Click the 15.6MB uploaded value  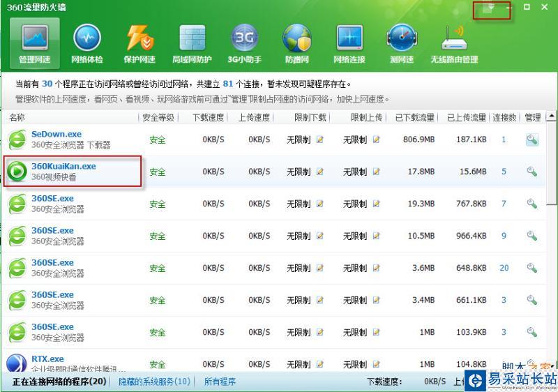[x=473, y=172]
